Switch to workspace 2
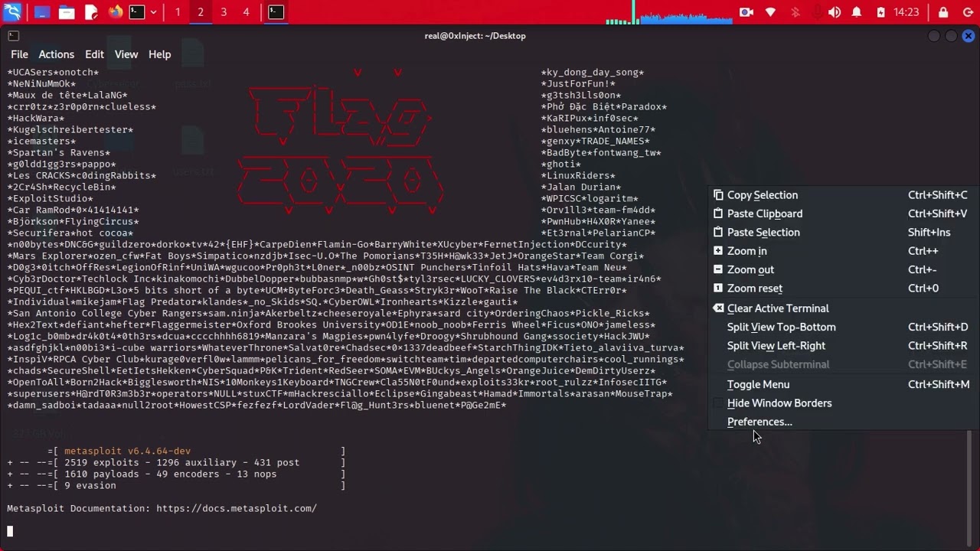This screenshot has height=551, width=980. click(201, 12)
